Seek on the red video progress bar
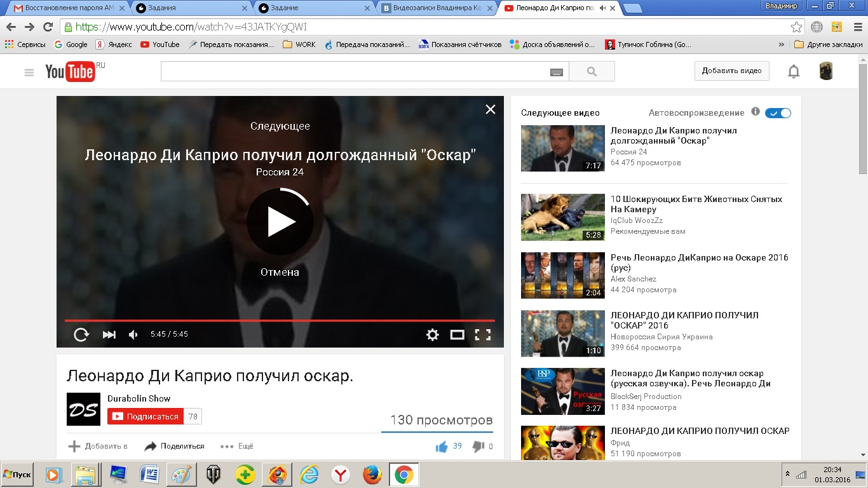 click(x=280, y=321)
